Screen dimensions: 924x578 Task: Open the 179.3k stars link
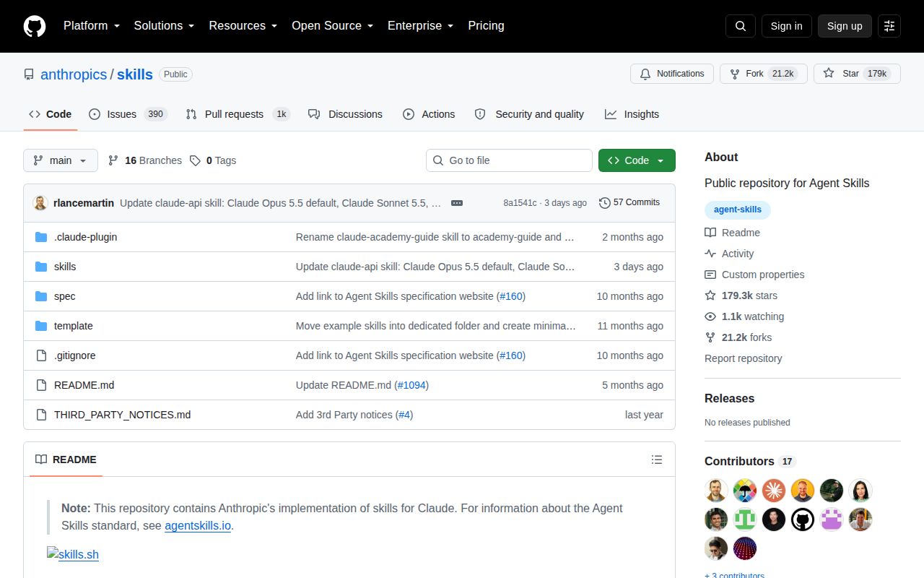[x=741, y=296]
